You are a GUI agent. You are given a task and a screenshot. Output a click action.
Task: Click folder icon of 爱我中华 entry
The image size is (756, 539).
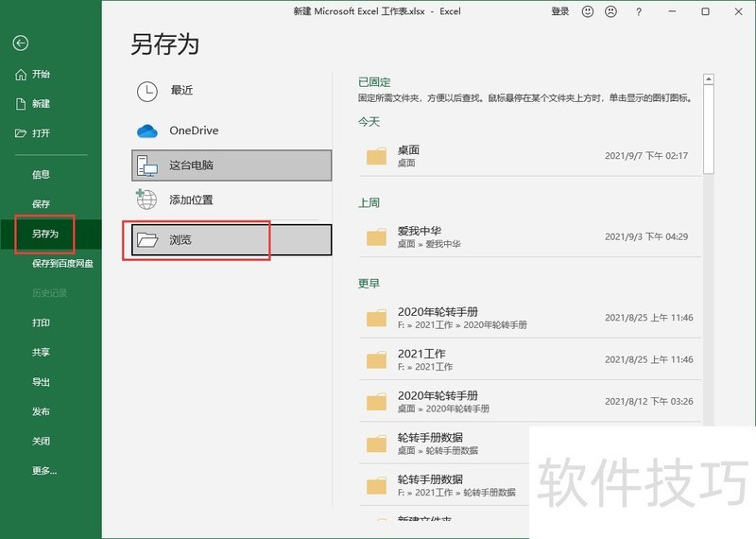[376, 237]
